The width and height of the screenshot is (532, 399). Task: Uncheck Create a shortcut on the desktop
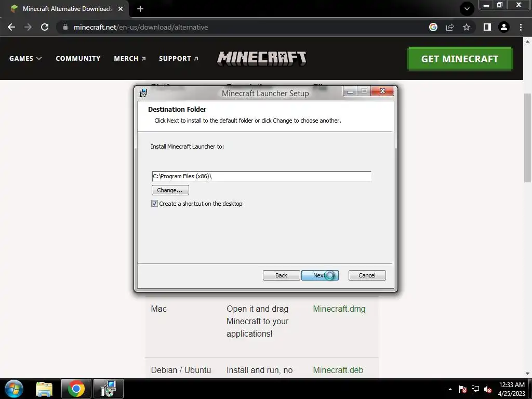[154, 204]
